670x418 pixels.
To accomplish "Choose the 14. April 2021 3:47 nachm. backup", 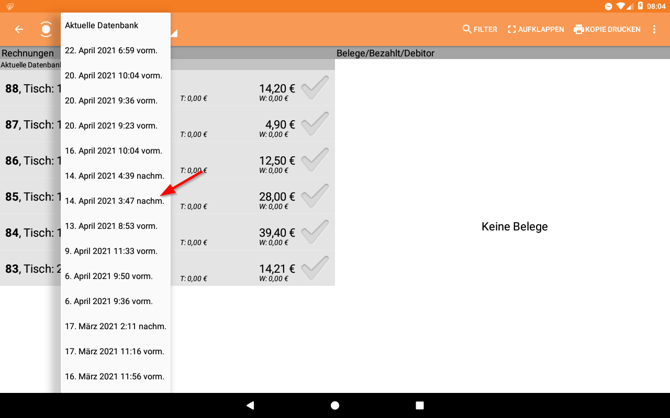I will pos(114,201).
